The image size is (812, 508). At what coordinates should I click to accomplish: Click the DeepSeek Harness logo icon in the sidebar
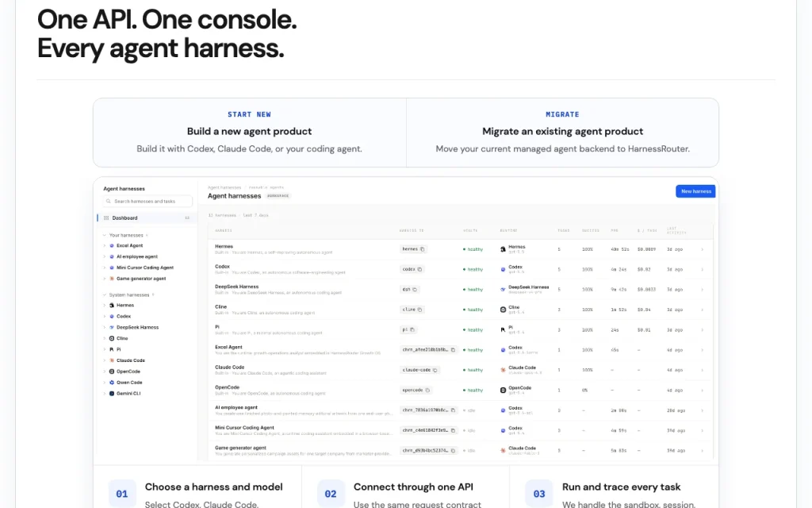click(111, 328)
